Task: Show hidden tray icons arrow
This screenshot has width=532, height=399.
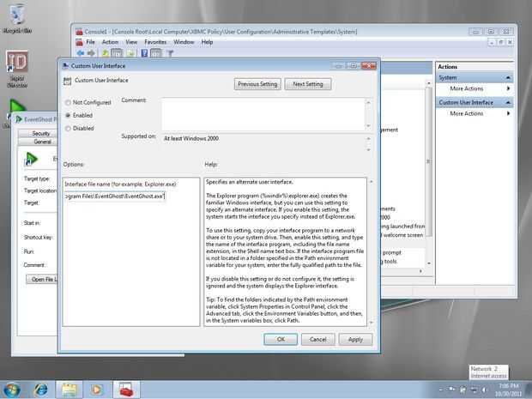Action: pos(441,390)
